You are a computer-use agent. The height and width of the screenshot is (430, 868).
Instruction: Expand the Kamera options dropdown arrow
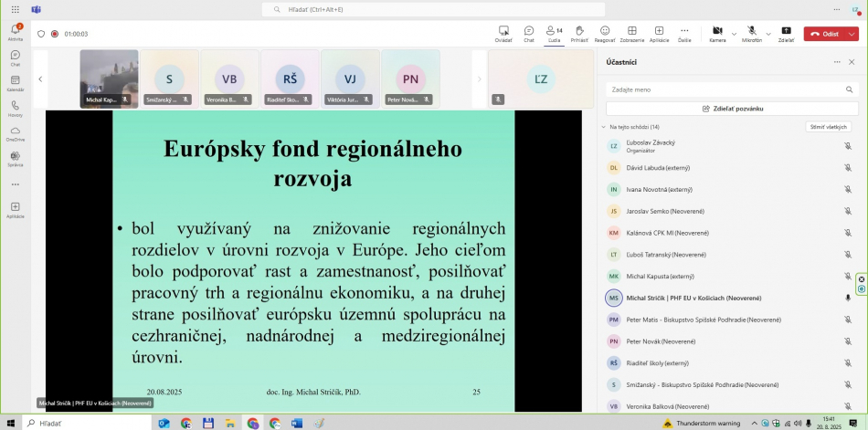click(734, 34)
